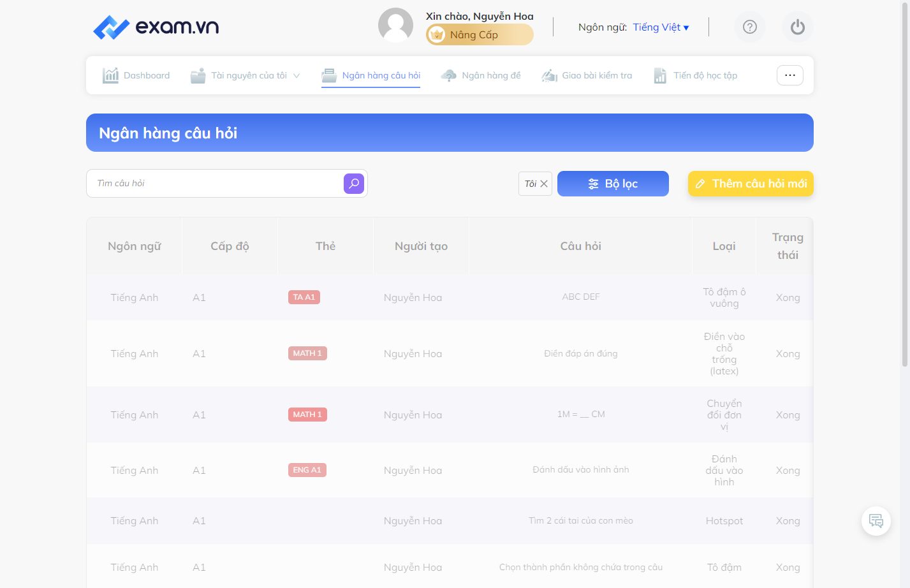Click the page vertical scrollbar
This screenshot has width=910, height=588.
pyautogui.click(x=905, y=185)
